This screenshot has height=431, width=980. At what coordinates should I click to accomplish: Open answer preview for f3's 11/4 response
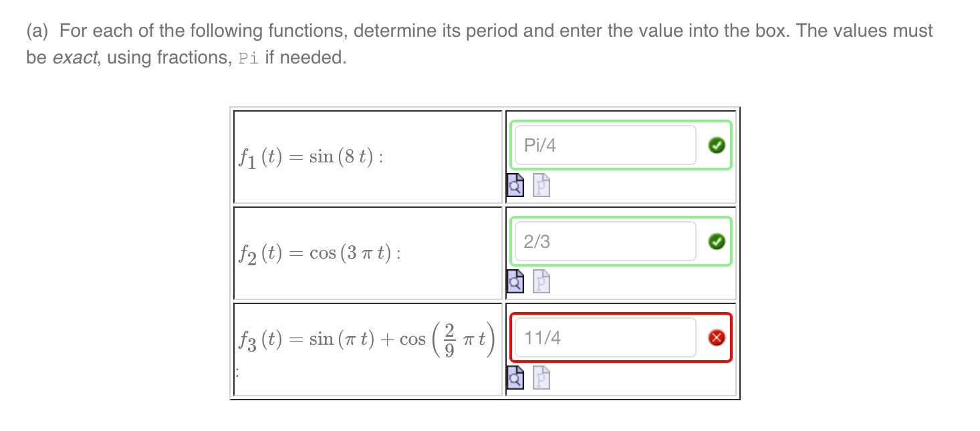[x=515, y=378]
